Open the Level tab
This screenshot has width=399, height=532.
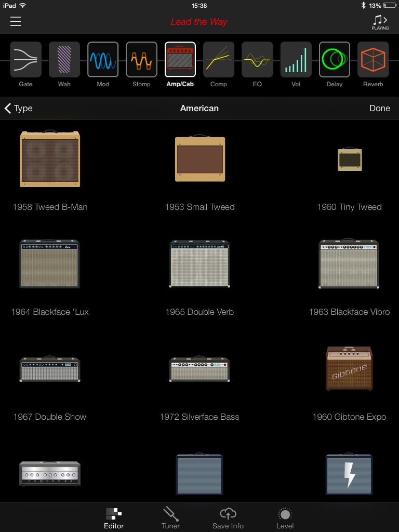pyautogui.click(x=285, y=518)
